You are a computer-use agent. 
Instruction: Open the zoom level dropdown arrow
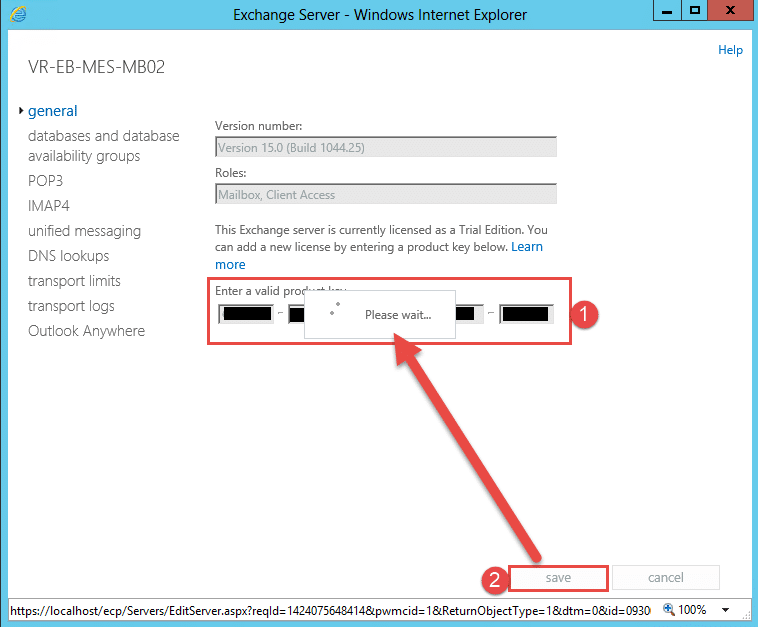[725, 610]
